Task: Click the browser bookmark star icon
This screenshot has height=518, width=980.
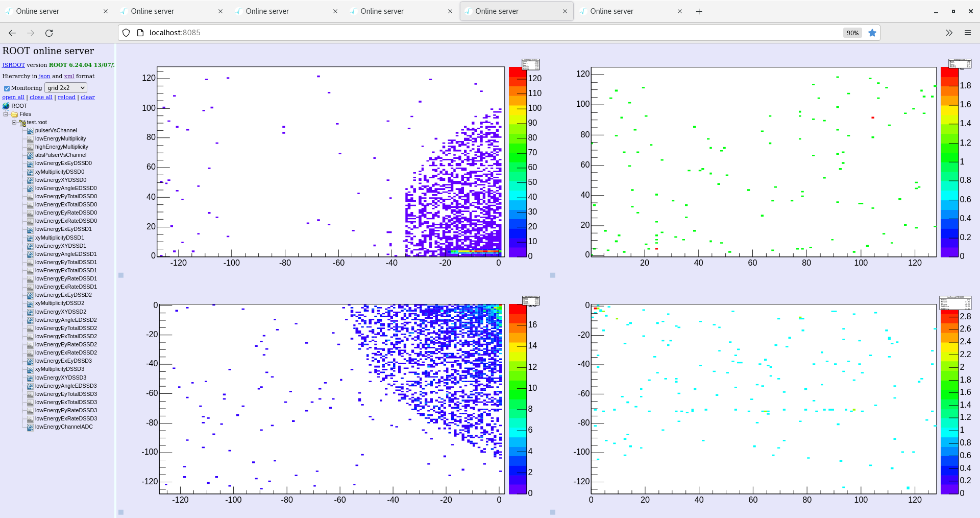Action: tap(872, 33)
